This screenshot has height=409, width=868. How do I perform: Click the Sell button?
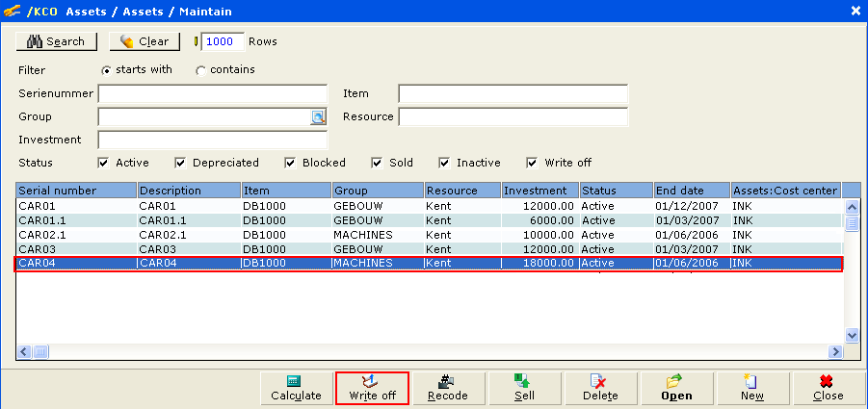(524, 388)
